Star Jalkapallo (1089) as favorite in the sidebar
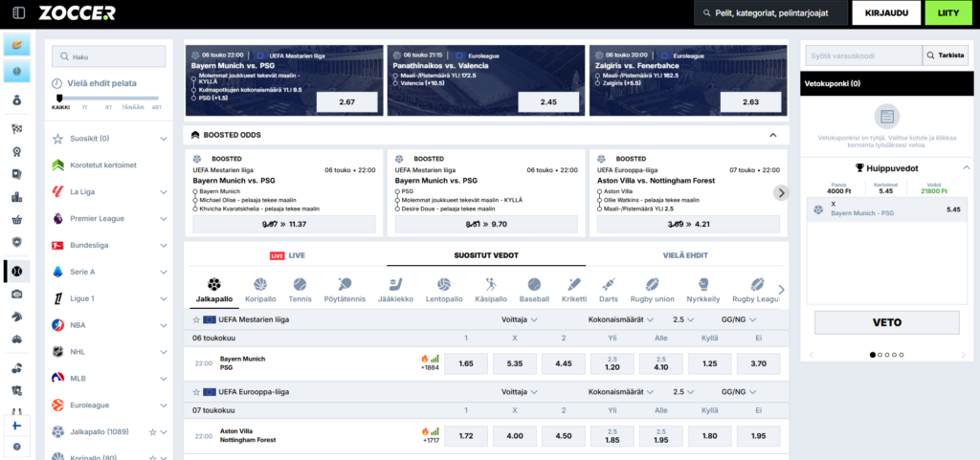Screen dimensions: 980x460 pyautogui.click(x=152, y=431)
